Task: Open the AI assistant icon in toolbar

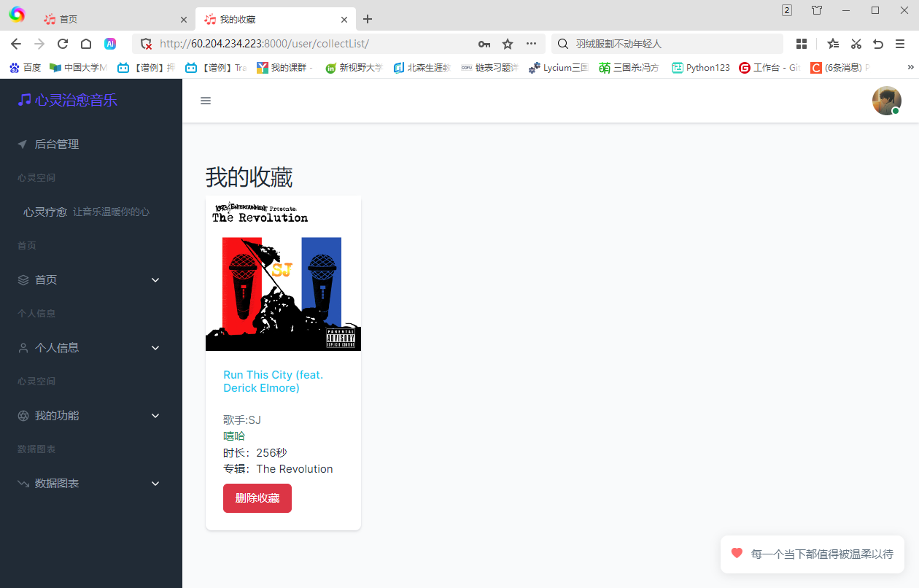Action: [110, 44]
